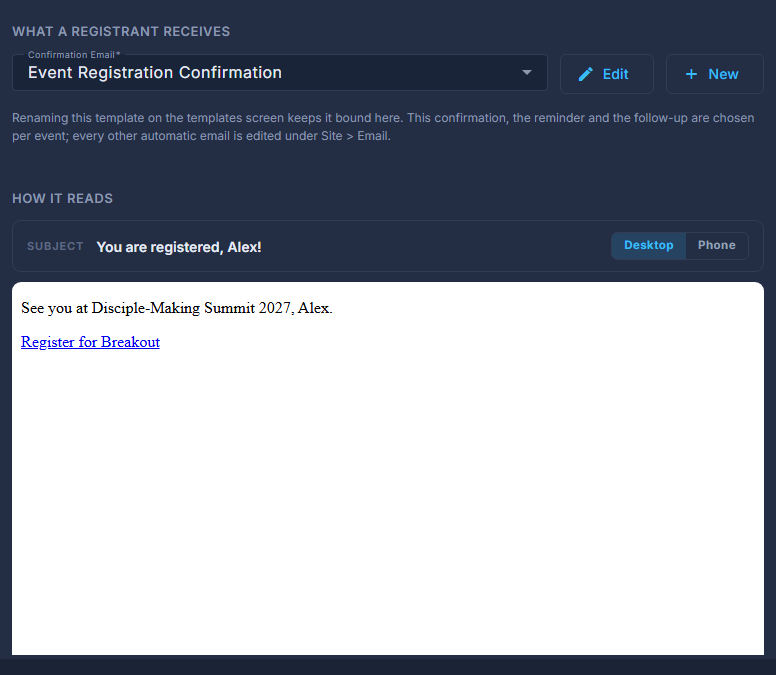Click the WHAT A REGISTRANT RECEIVES heading
This screenshot has height=675, width=776.
pos(121,32)
